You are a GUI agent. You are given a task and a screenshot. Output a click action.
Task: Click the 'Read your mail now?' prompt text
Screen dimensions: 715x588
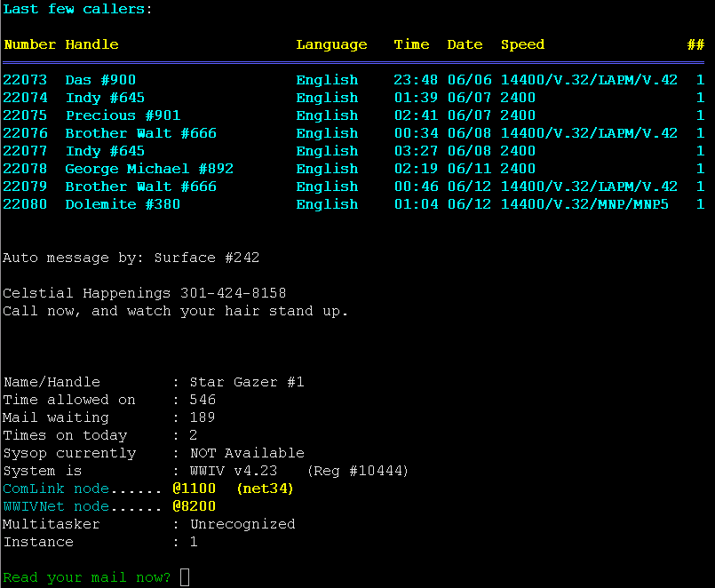[x=87, y=577]
